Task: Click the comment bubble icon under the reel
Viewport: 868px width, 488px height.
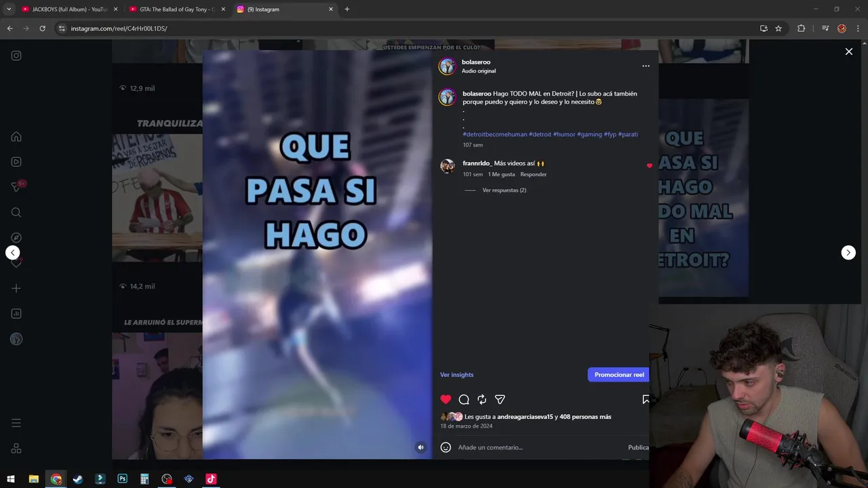Action: point(464,399)
